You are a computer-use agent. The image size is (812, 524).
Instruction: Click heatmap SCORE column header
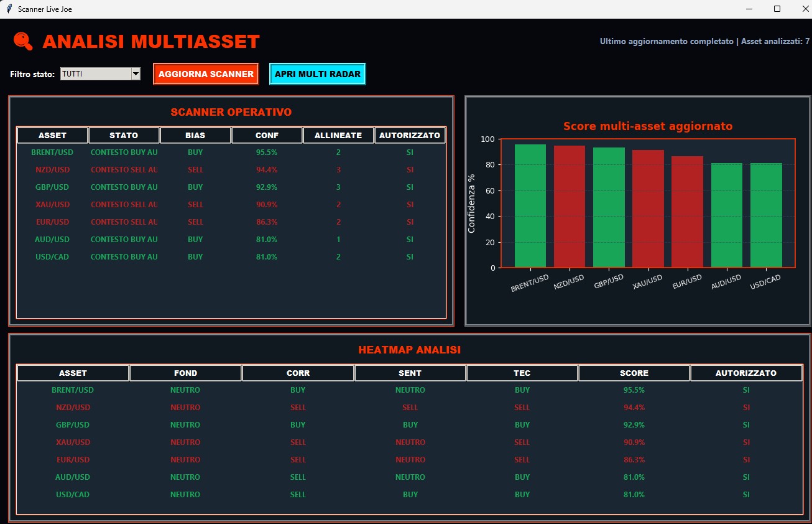coord(634,373)
